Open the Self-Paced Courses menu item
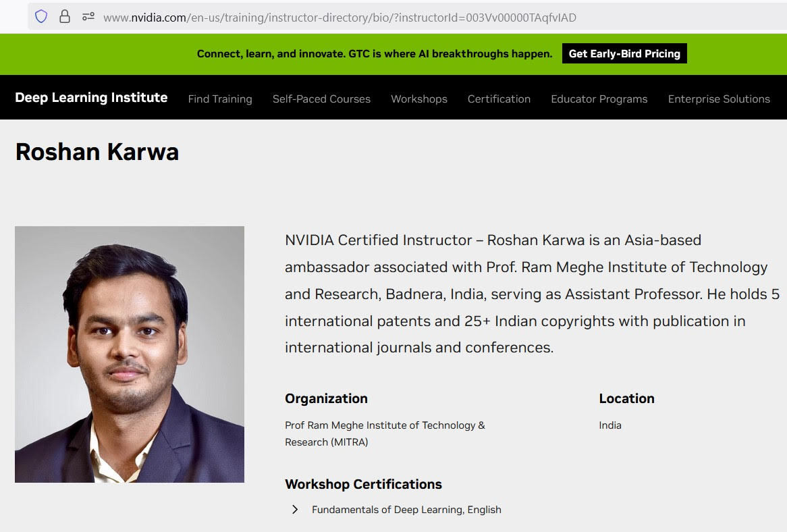Image resolution: width=787 pixels, height=532 pixels. 321,99
